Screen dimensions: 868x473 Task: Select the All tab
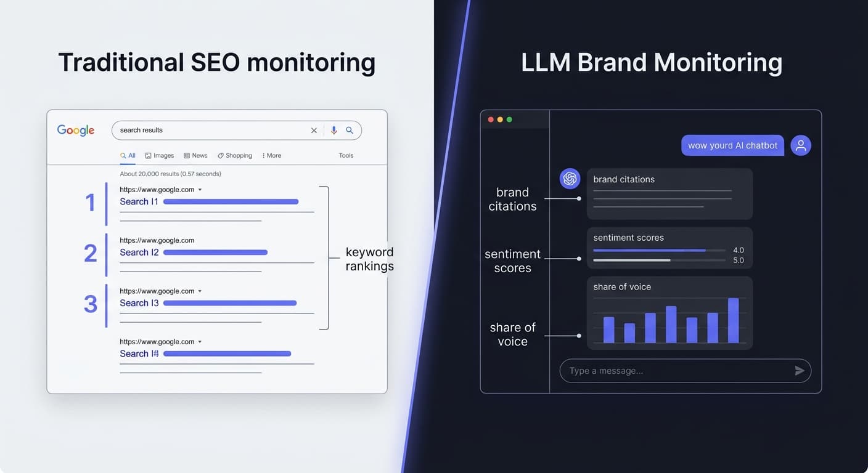[x=128, y=156]
